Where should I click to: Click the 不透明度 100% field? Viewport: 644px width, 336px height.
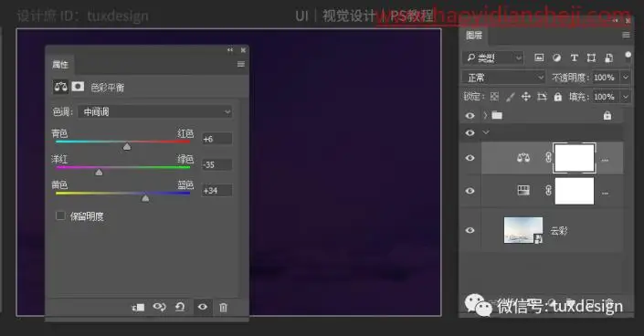click(607, 78)
